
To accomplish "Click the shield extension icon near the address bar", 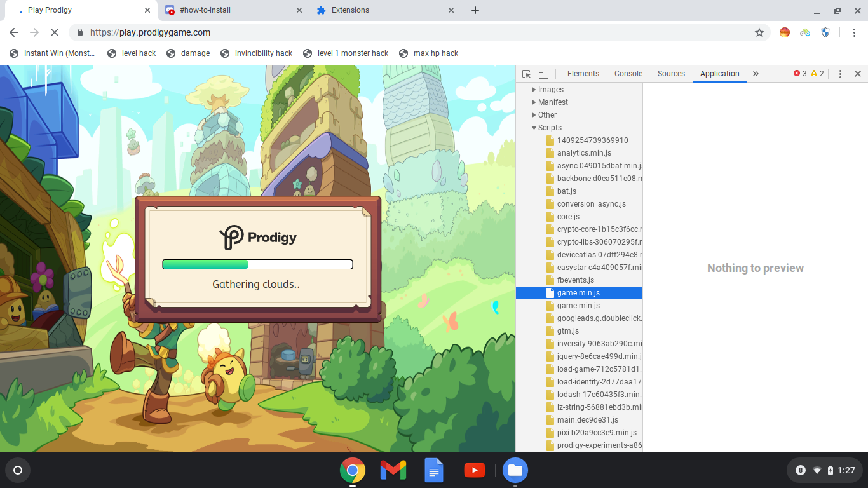I will 825,32.
